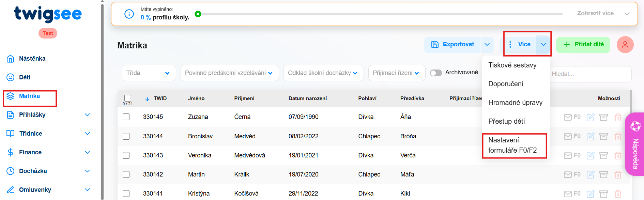Viewport: 644px width, 200px height.
Task: Select Hromadné úpravy from the menu
Action: pos(515,103)
